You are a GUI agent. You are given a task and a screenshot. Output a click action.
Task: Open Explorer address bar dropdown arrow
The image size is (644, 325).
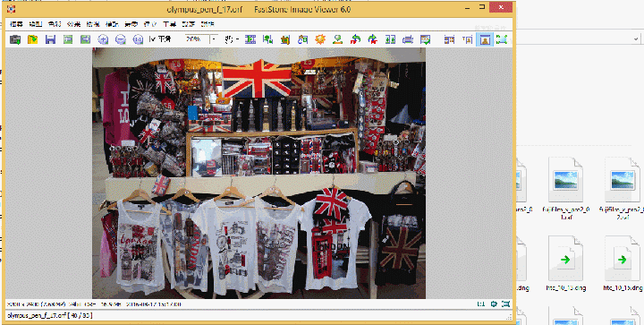636,39
